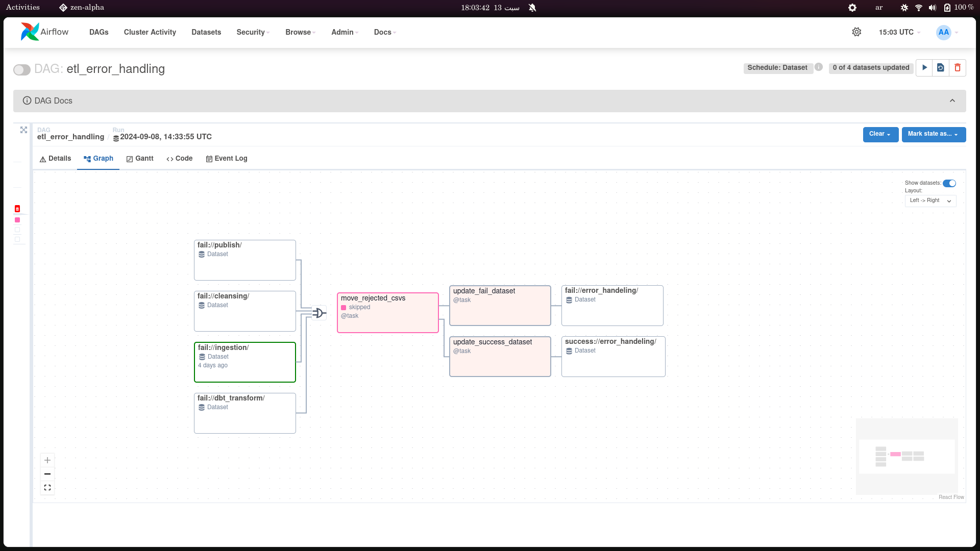This screenshot has height=551, width=980.
Task: Click the dataset icon in the fail://cleansing/ node
Action: point(202,305)
